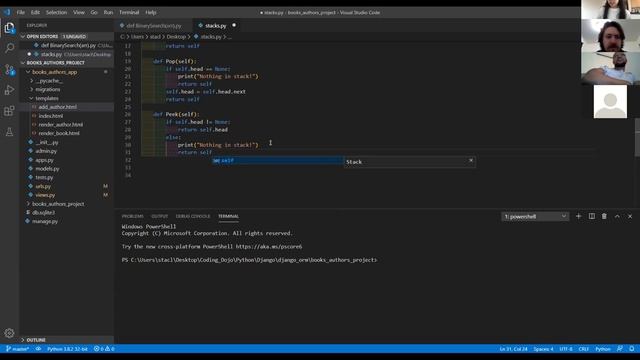Open the Terminal menu
640x360 pixels.
point(129,12)
